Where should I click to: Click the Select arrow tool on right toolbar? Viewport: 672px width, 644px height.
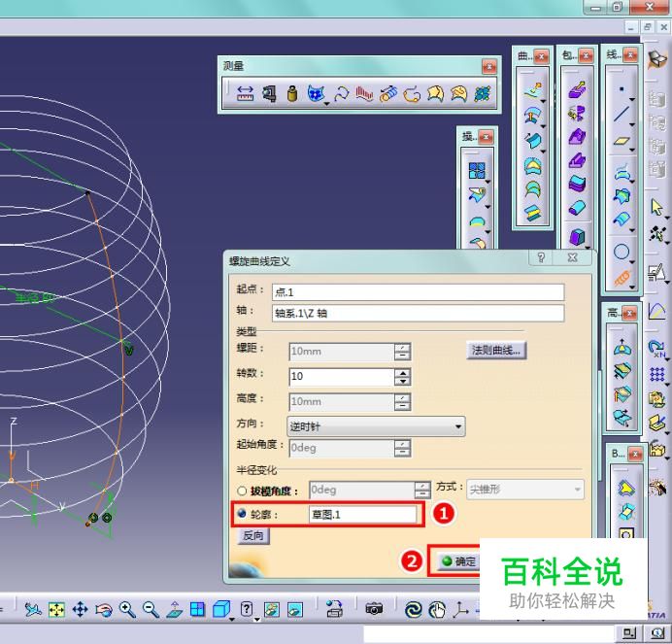click(x=656, y=207)
